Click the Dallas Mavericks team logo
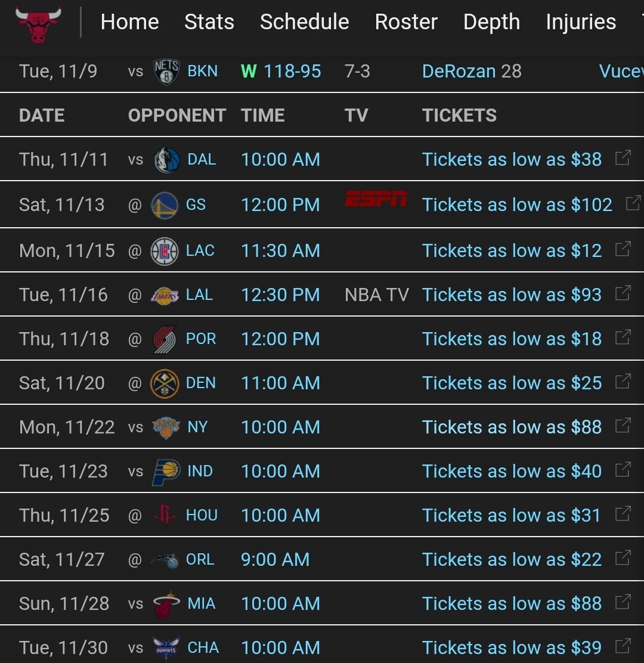The image size is (644, 663). click(166, 160)
